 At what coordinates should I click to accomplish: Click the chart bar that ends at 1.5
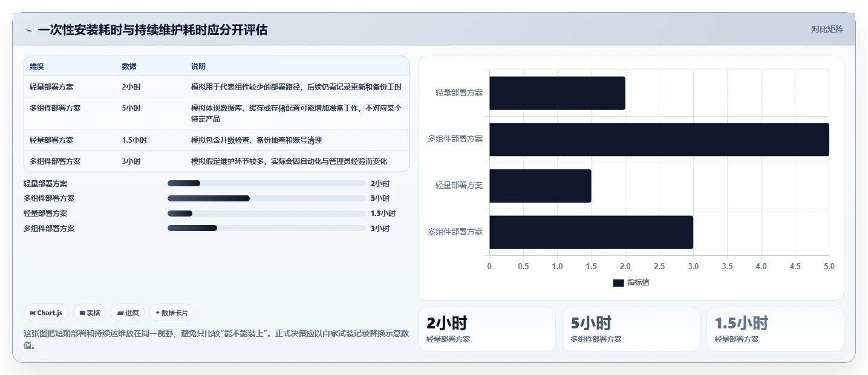540,186
